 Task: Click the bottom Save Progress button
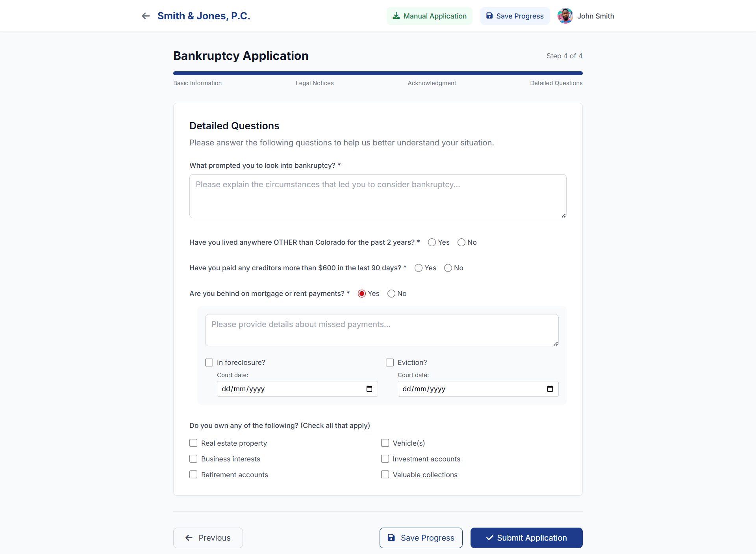(x=421, y=538)
